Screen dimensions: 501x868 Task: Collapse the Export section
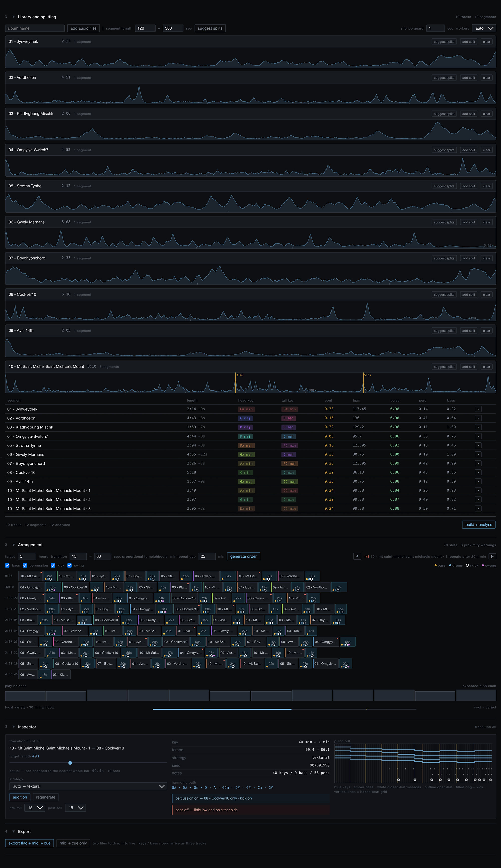click(x=14, y=831)
